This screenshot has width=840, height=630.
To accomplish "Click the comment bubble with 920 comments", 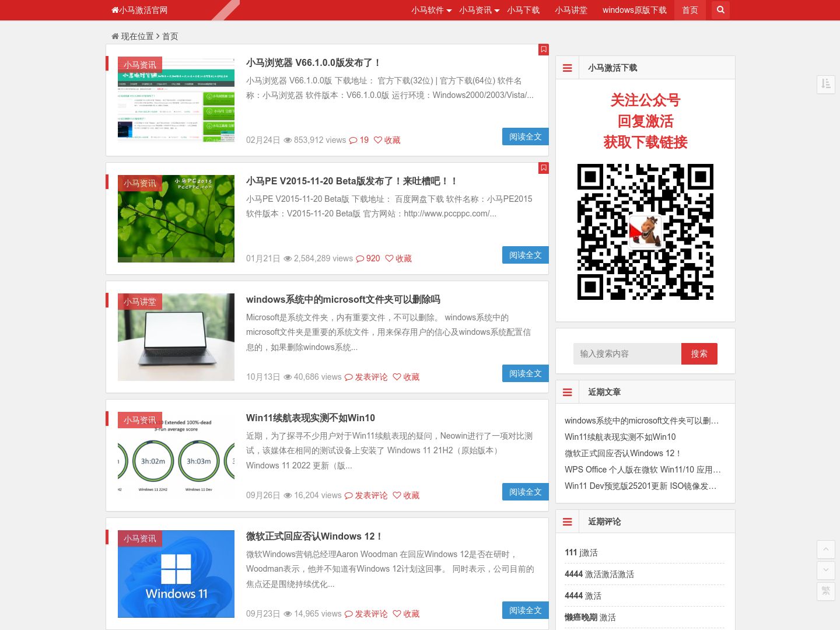I will [368, 258].
